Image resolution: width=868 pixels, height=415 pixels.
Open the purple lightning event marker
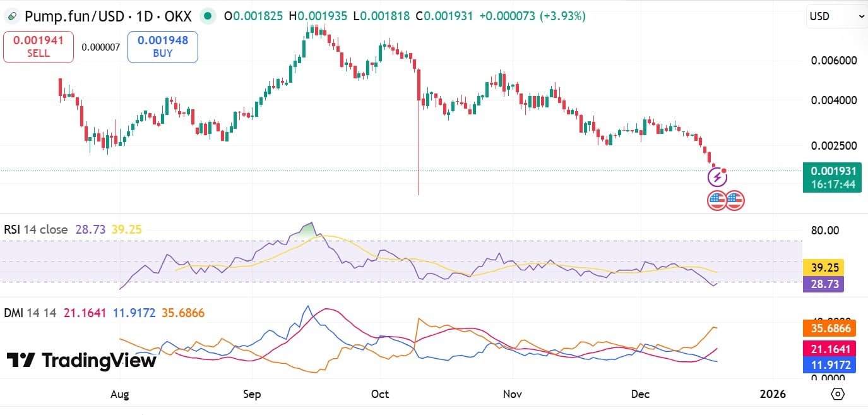718,178
